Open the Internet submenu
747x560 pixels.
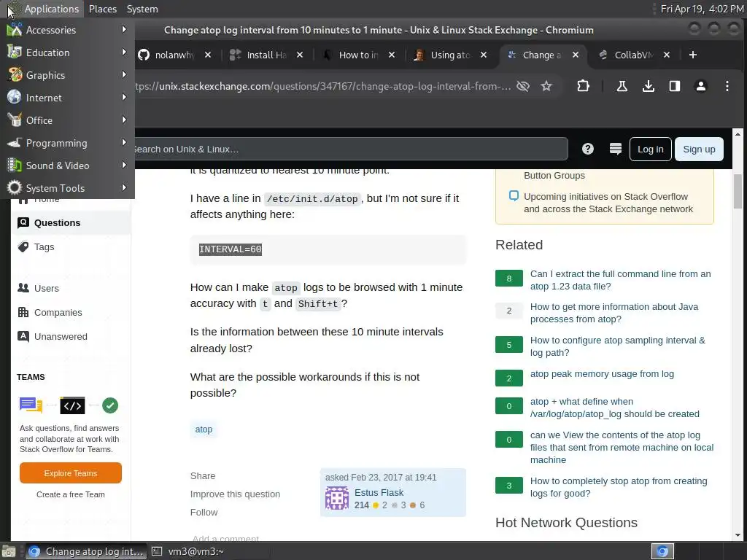coord(67,98)
